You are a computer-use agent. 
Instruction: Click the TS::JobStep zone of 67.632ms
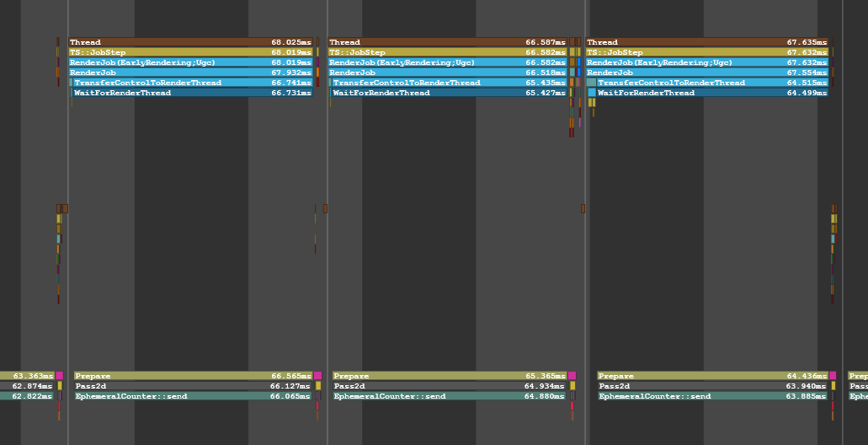pyautogui.click(x=707, y=52)
